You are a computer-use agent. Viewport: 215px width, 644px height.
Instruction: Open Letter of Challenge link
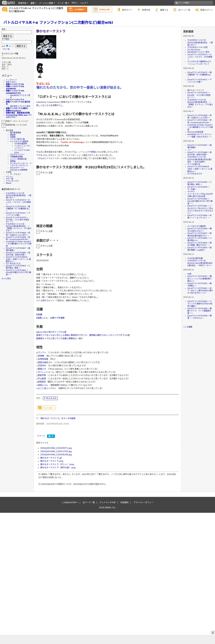tap(73, 142)
